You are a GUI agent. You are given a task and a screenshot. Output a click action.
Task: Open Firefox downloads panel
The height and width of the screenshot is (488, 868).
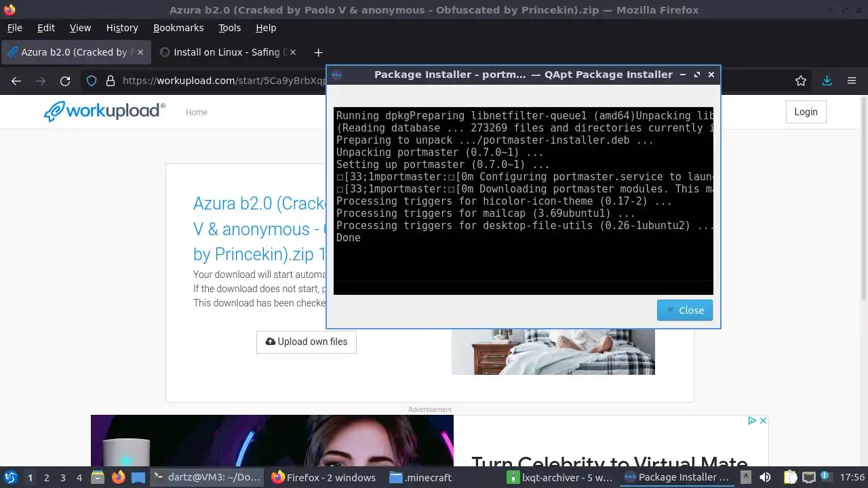point(827,81)
